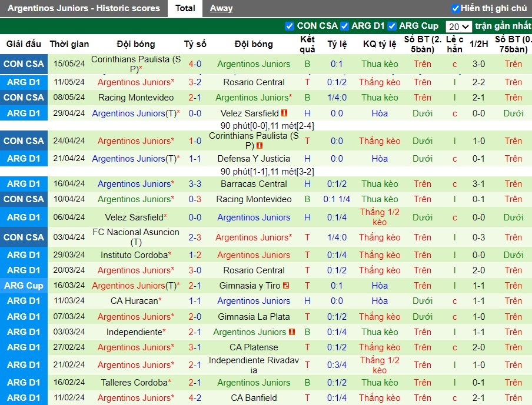Click the 90 phút[1-1],11 mét[3-2] note
This screenshot has width=532, height=405.
pyautogui.click(x=267, y=172)
